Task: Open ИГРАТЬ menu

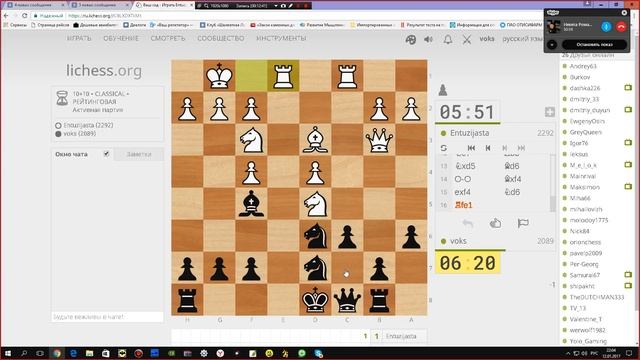Action: coord(79,38)
